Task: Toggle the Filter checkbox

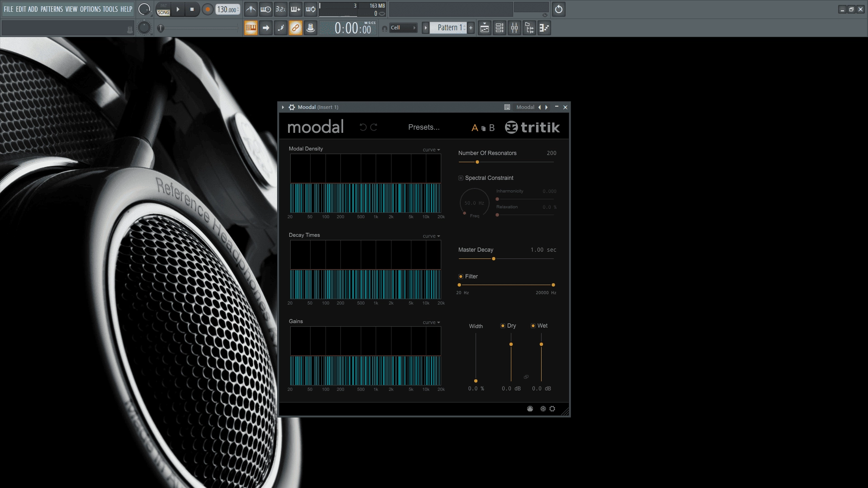Action: tap(461, 277)
